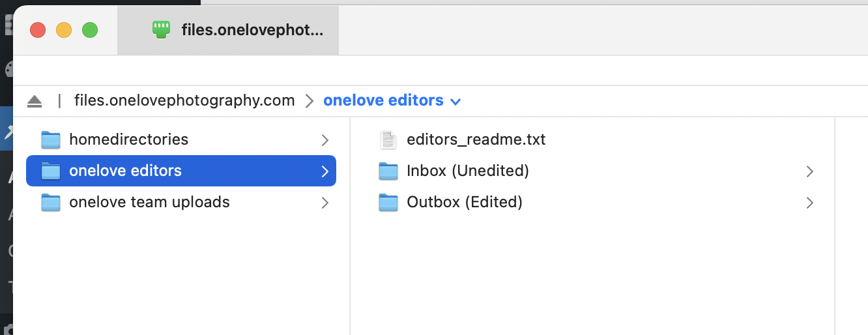Select the files.onelovephot... tab
The height and width of the screenshot is (335, 868).
(x=252, y=30)
